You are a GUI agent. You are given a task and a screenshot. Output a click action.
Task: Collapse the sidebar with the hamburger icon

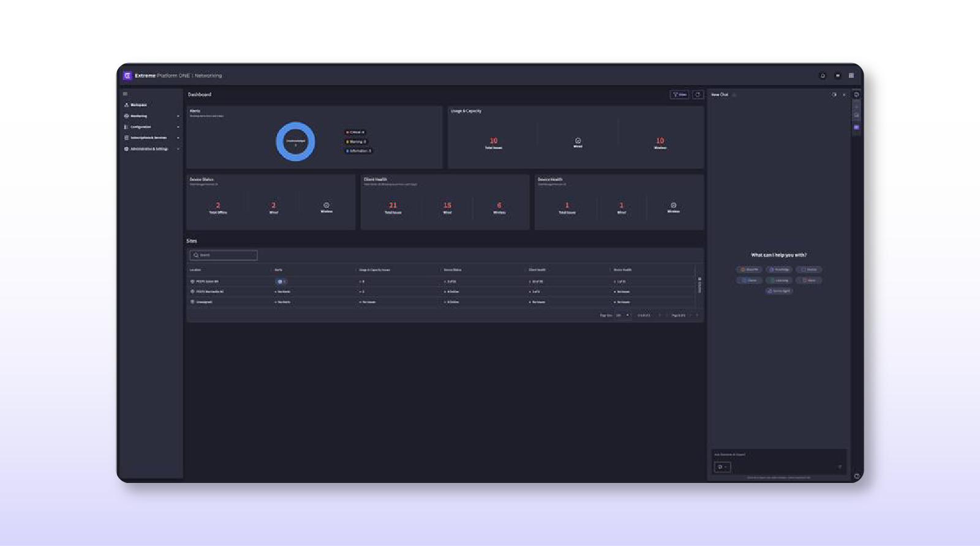(x=126, y=94)
